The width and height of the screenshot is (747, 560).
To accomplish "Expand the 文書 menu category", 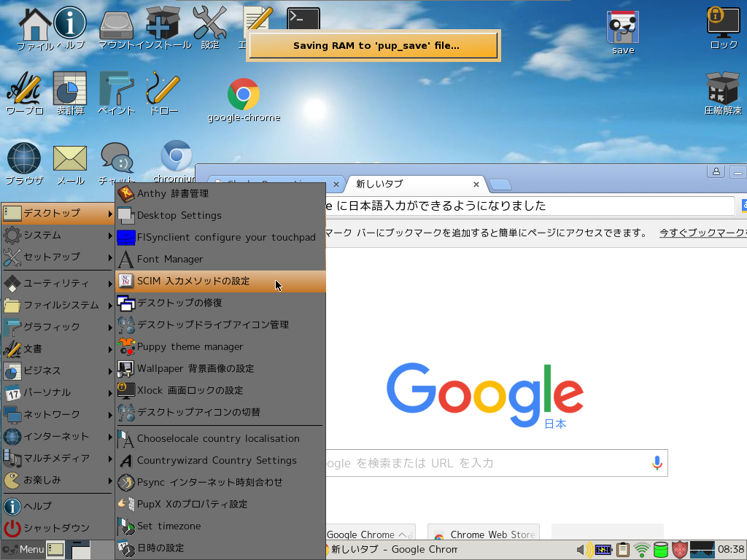I will 58,349.
